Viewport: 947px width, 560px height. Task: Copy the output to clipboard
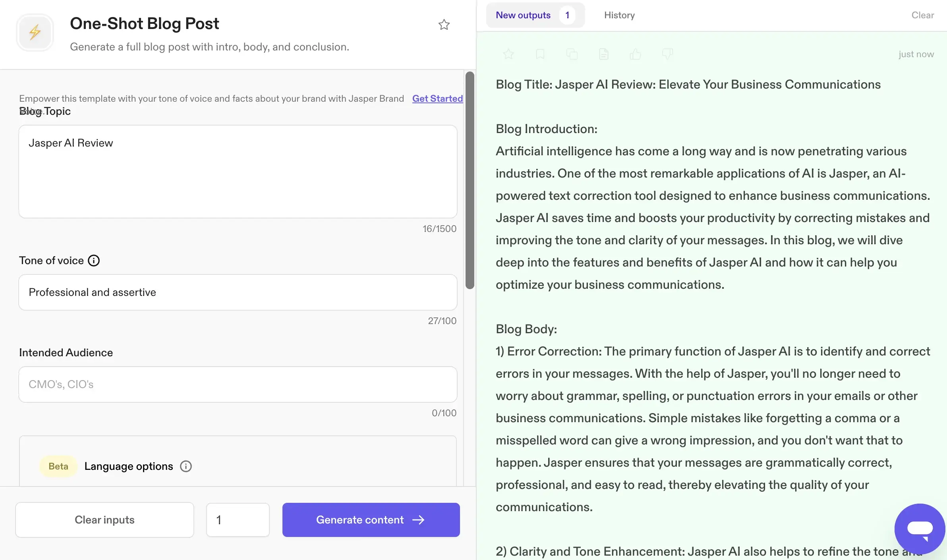[572, 54]
